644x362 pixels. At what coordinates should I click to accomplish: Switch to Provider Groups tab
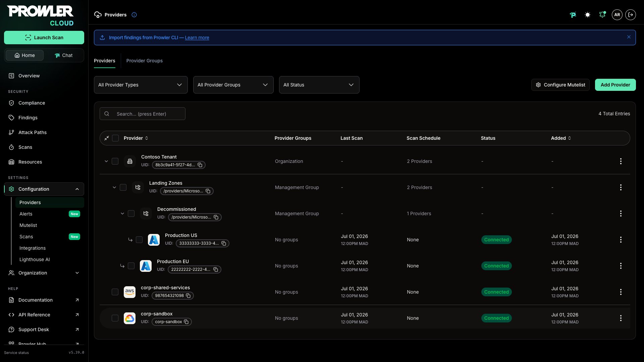tap(144, 61)
